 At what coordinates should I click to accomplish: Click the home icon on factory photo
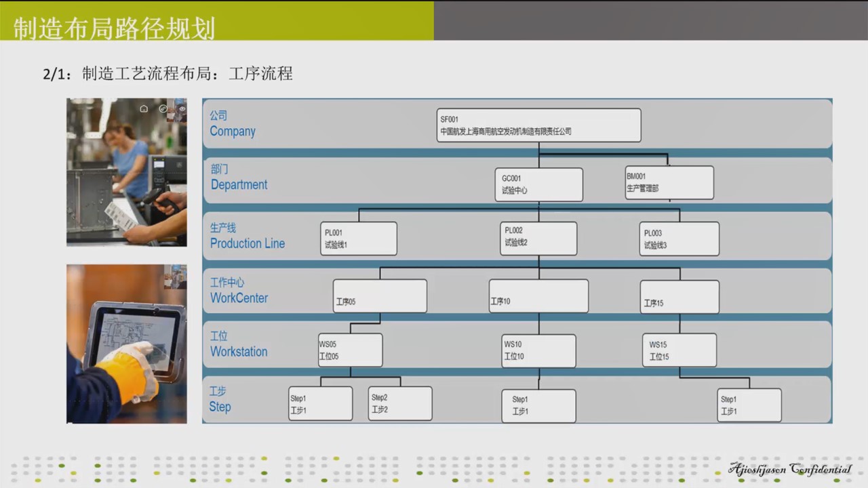coord(144,108)
